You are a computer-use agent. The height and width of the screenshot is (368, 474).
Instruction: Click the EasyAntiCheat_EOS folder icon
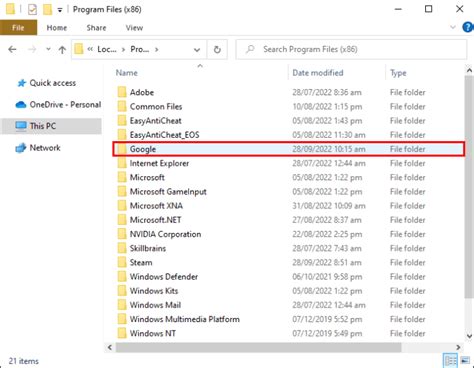pos(122,135)
